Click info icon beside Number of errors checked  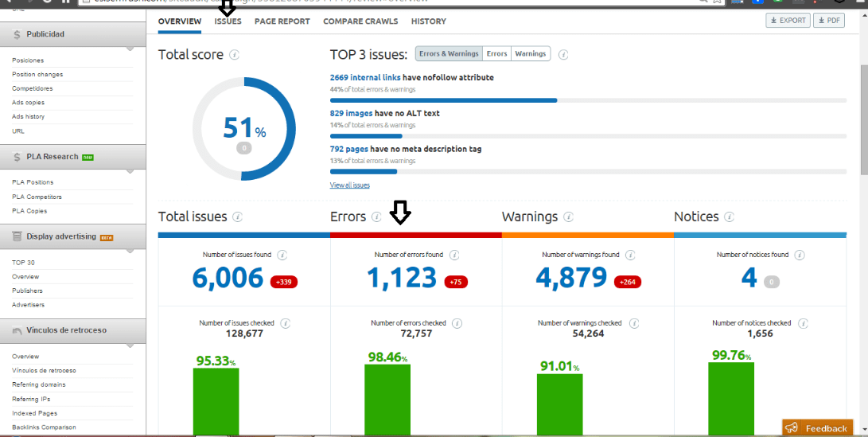[x=457, y=323]
